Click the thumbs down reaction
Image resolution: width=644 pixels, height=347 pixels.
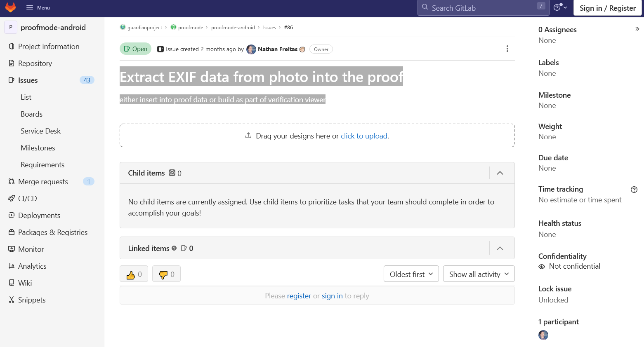click(x=166, y=274)
